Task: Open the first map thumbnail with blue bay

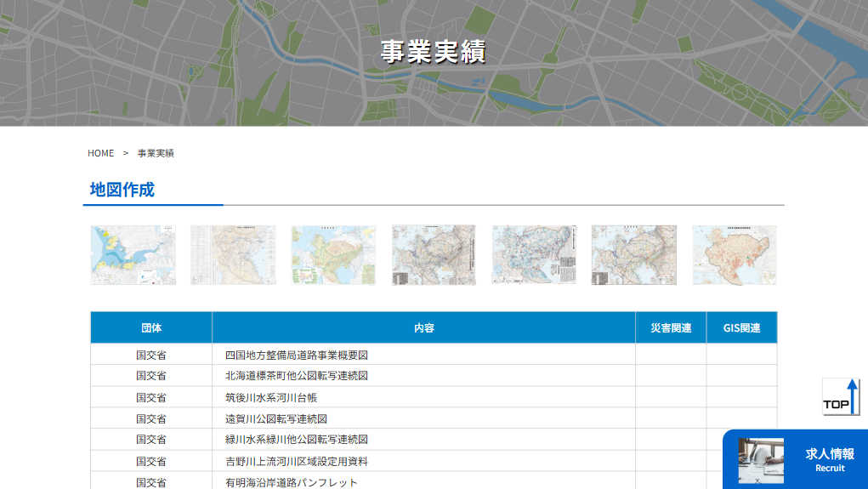Action: [x=133, y=255]
